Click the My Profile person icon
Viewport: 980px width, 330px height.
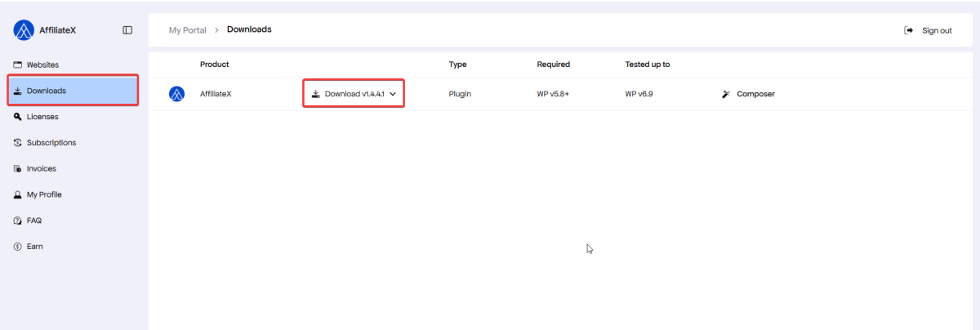(x=18, y=194)
